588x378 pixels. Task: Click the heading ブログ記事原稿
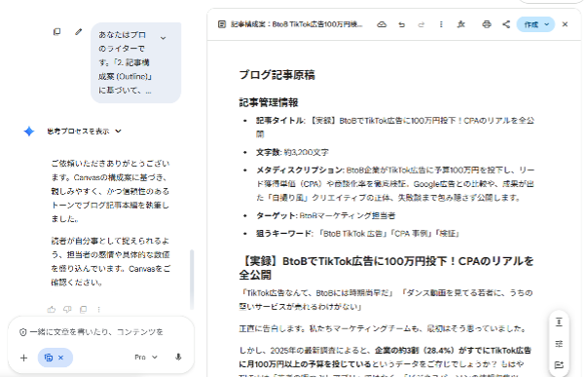[277, 75]
